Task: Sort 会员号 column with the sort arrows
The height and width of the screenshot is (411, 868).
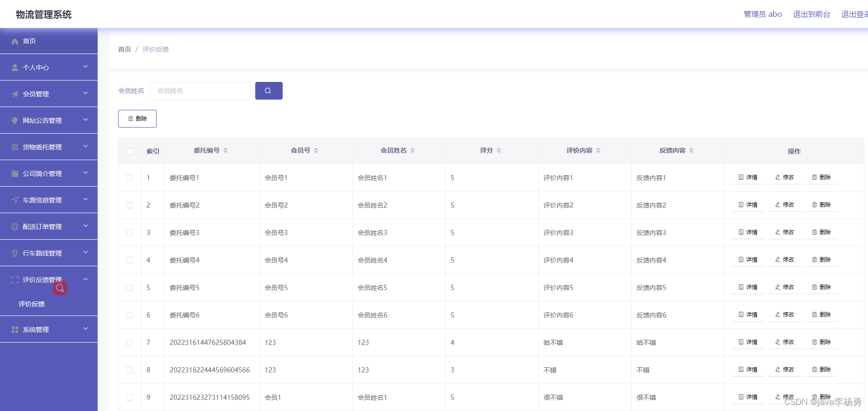Action: pyautogui.click(x=316, y=151)
